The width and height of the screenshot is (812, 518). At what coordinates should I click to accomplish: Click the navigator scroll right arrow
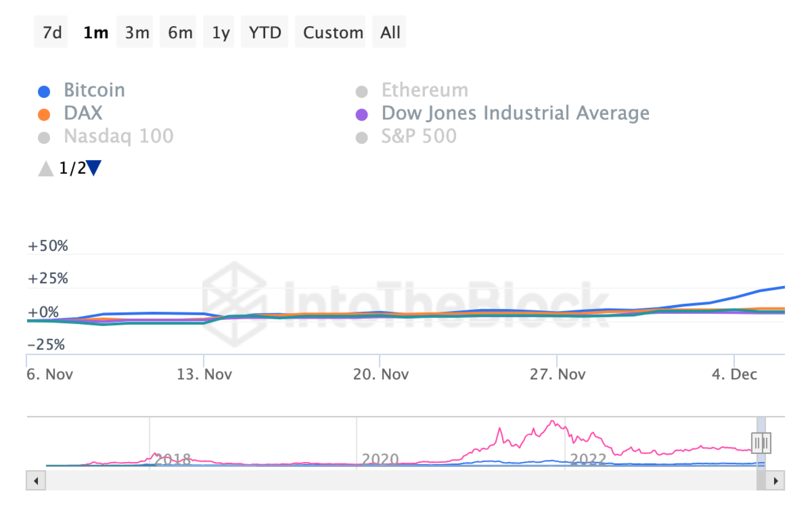775,480
